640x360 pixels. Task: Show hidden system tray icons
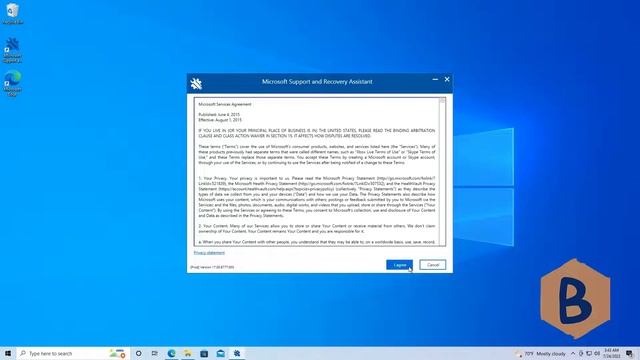point(573,353)
